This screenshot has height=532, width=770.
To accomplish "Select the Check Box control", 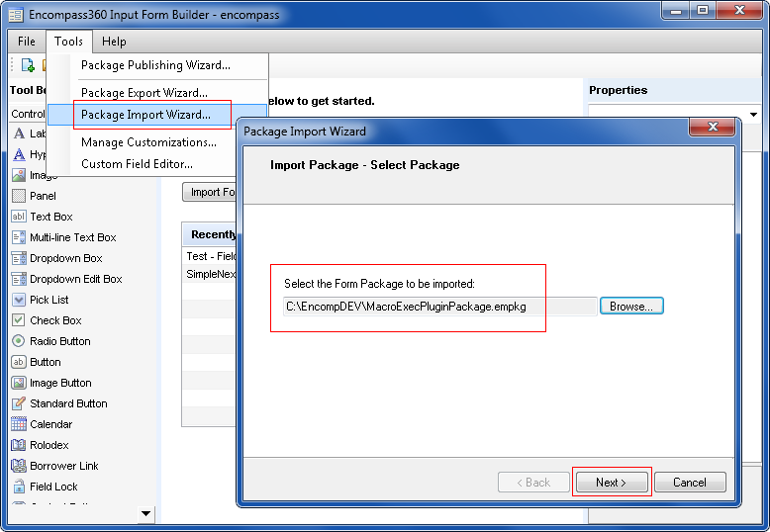I will pos(55,320).
